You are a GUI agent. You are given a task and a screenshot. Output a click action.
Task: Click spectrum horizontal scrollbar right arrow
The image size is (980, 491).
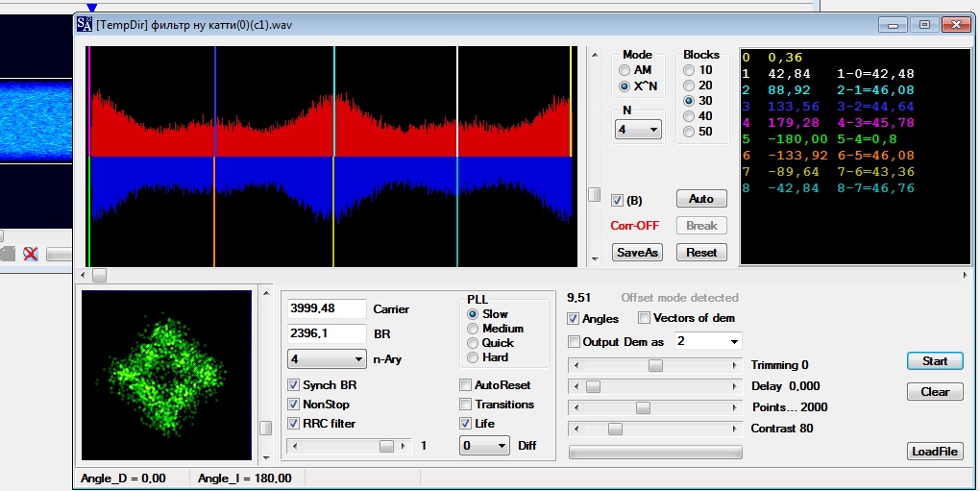point(965,275)
